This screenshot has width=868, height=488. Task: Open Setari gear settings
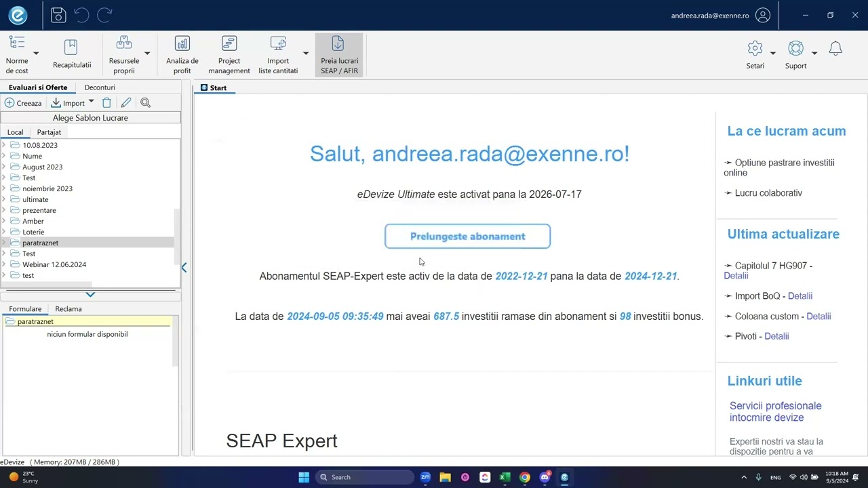click(x=755, y=55)
